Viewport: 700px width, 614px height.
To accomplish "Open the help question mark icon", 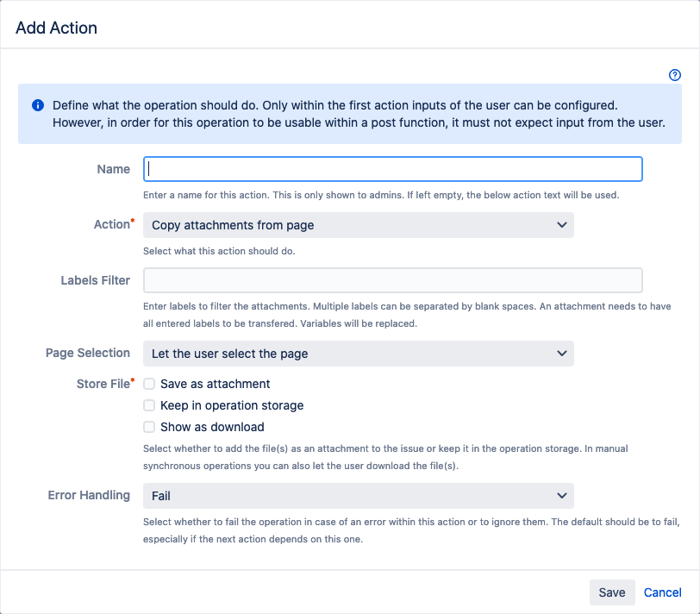I will (x=674, y=75).
